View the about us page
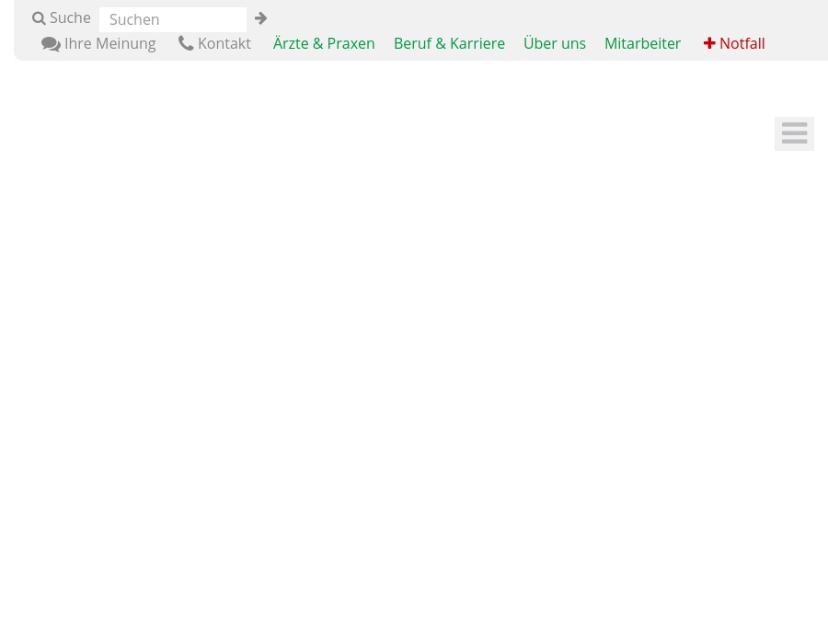This screenshot has width=828, height=644. pyautogui.click(x=554, y=43)
